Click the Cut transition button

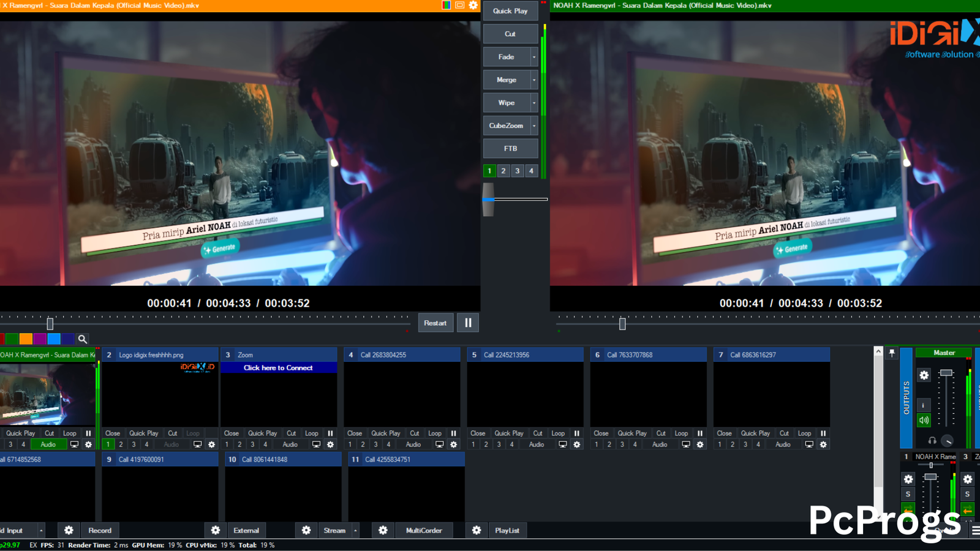coord(510,34)
